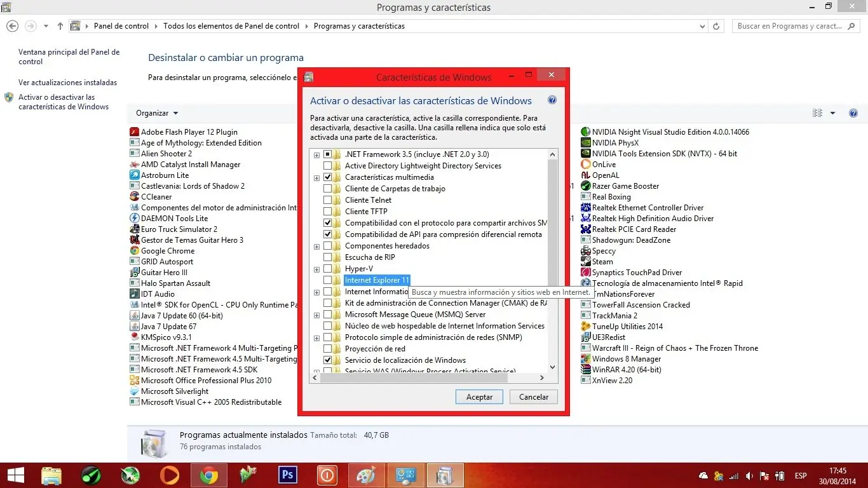The image size is (868, 488).
Task: Open File Explorer from the taskbar
Action: [51, 475]
